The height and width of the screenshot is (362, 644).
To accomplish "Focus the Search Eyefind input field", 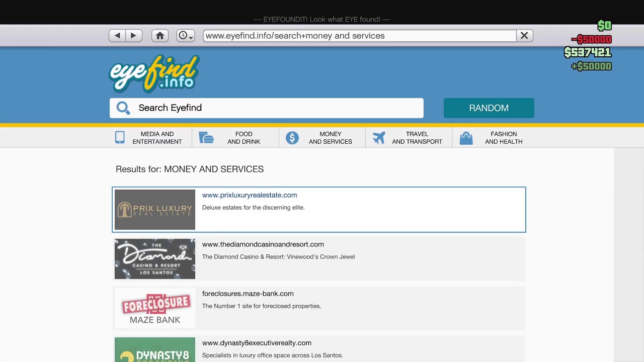I will (267, 108).
